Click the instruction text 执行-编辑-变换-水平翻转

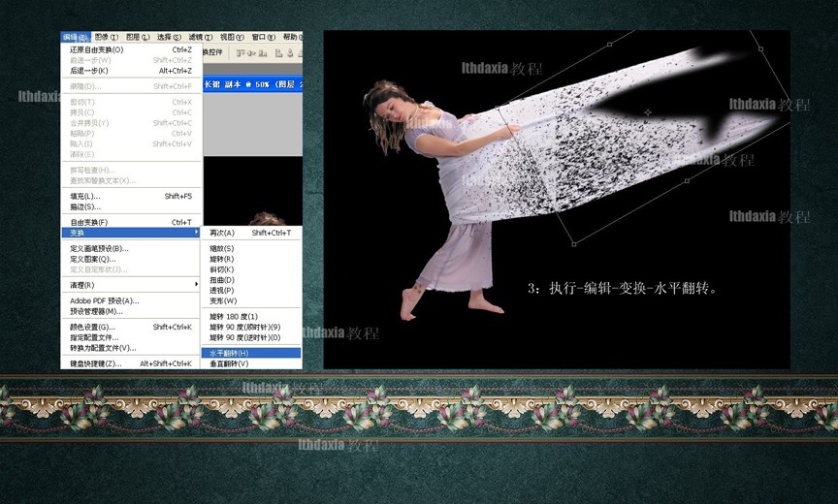(632, 288)
